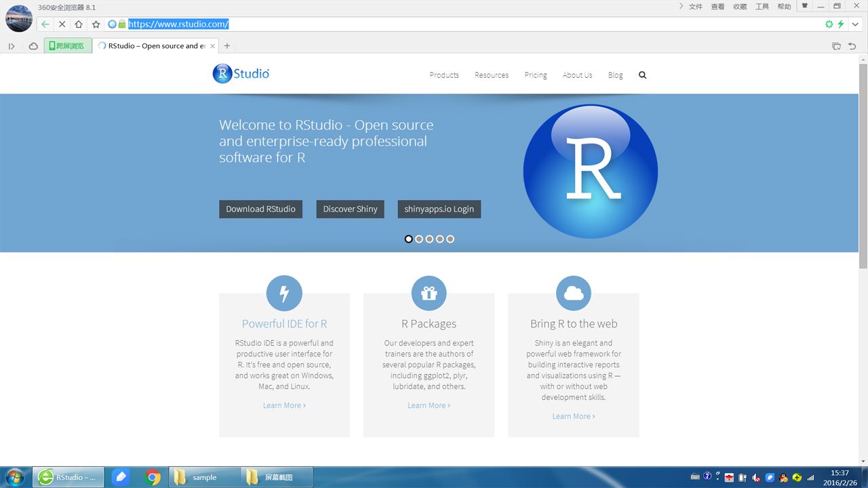The image size is (868, 488).
Task: Open the browser home page icon
Action: 79,24
